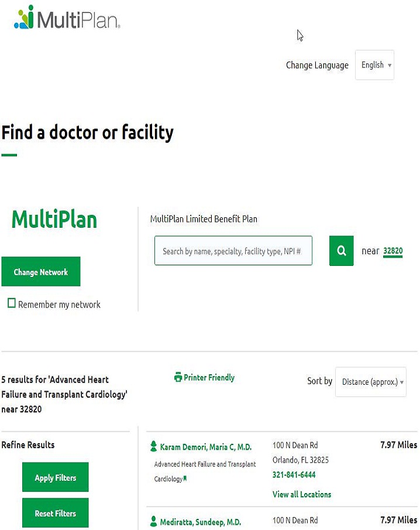
Task: Click the person icon beside Mediratta, Sundeep
Action: click(153, 521)
